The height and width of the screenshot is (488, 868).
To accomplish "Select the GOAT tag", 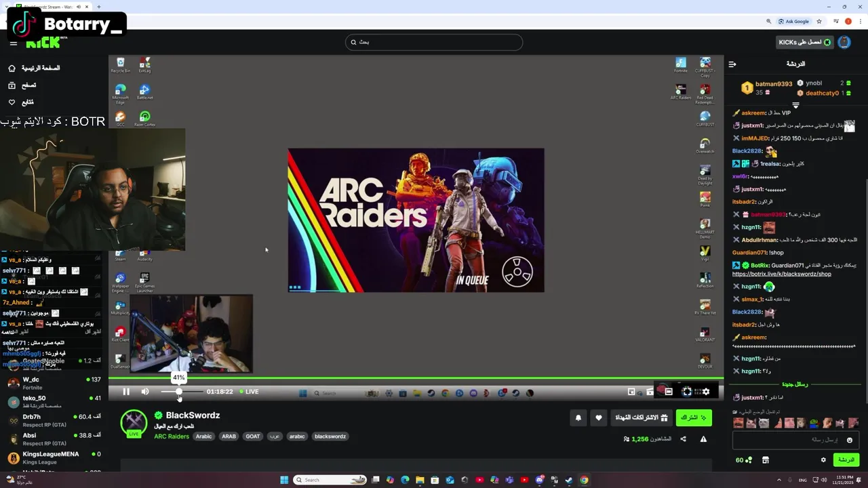I will click(x=253, y=436).
